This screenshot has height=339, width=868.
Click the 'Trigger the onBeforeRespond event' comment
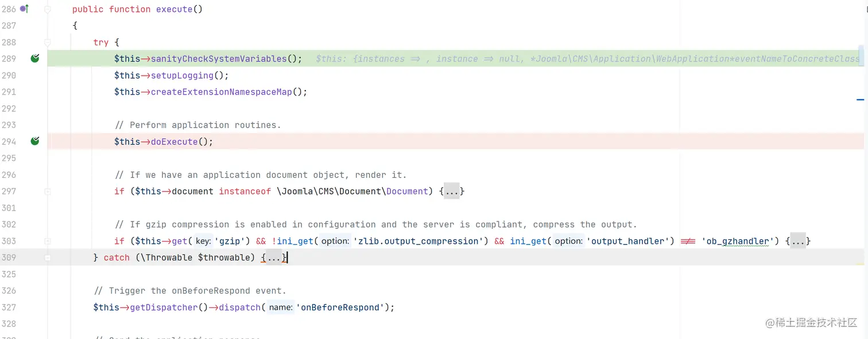pyautogui.click(x=189, y=291)
